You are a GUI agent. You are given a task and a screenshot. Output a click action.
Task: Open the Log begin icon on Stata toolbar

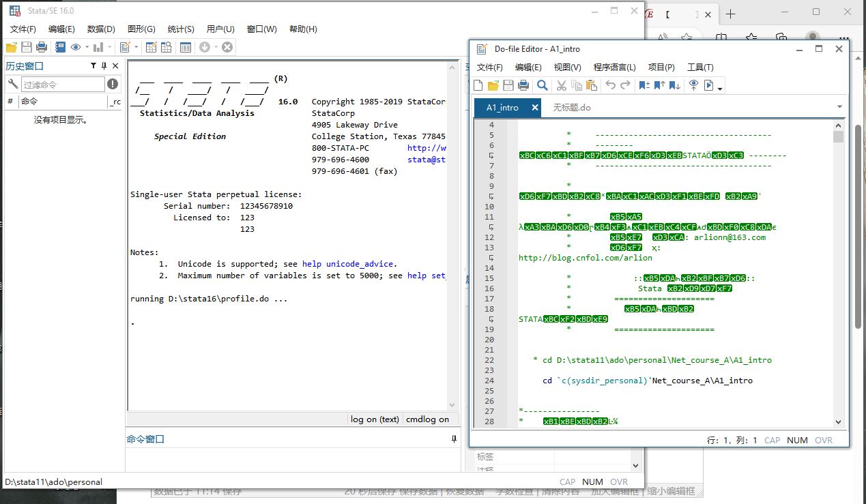click(x=59, y=47)
